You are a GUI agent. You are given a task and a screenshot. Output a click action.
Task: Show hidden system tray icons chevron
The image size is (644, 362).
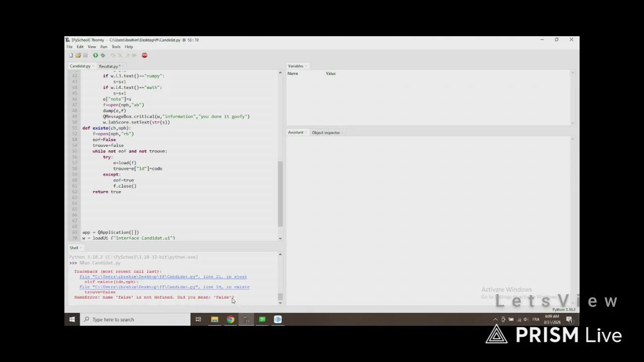point(495,319)
